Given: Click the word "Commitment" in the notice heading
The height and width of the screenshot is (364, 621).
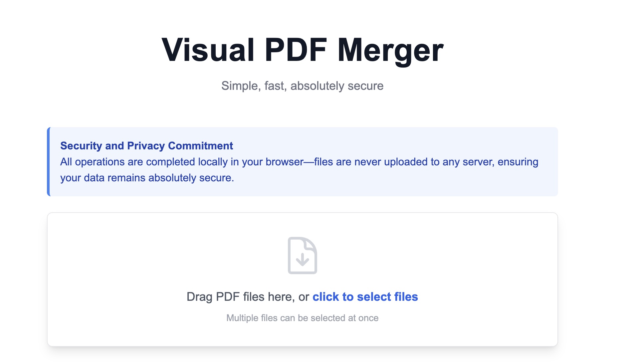Looking at the screenshot, I should click(200, 146).
